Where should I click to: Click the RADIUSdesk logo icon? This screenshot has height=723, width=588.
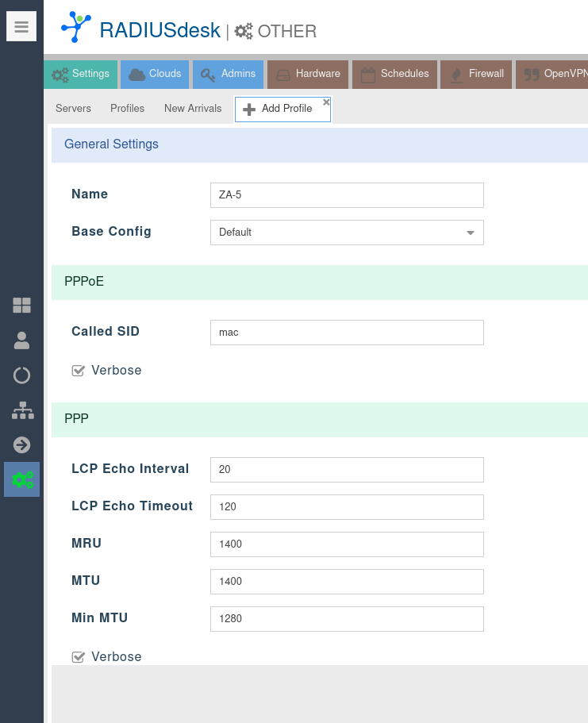tap(76, 28)
